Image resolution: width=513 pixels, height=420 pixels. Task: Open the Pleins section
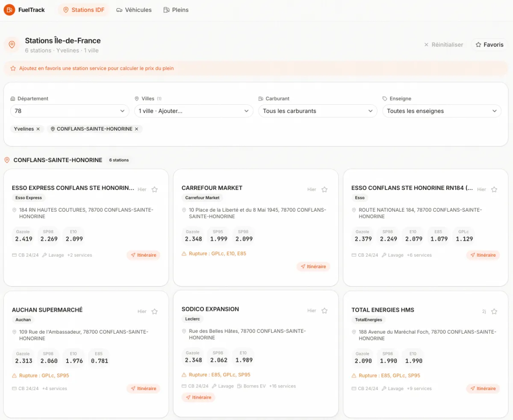tap(176, 9)
